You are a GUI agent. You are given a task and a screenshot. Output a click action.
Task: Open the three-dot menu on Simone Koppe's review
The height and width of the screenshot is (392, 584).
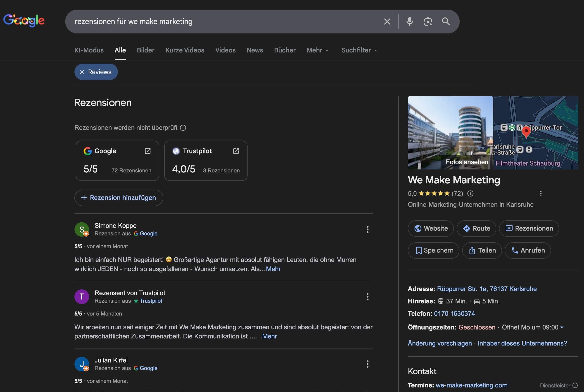pos(368,229)
